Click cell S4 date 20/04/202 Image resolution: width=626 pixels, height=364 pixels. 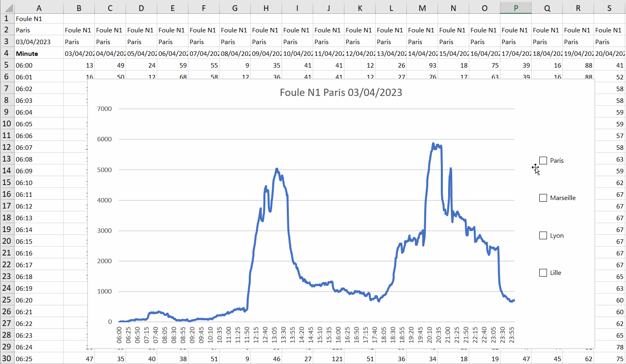click(609, 53)
